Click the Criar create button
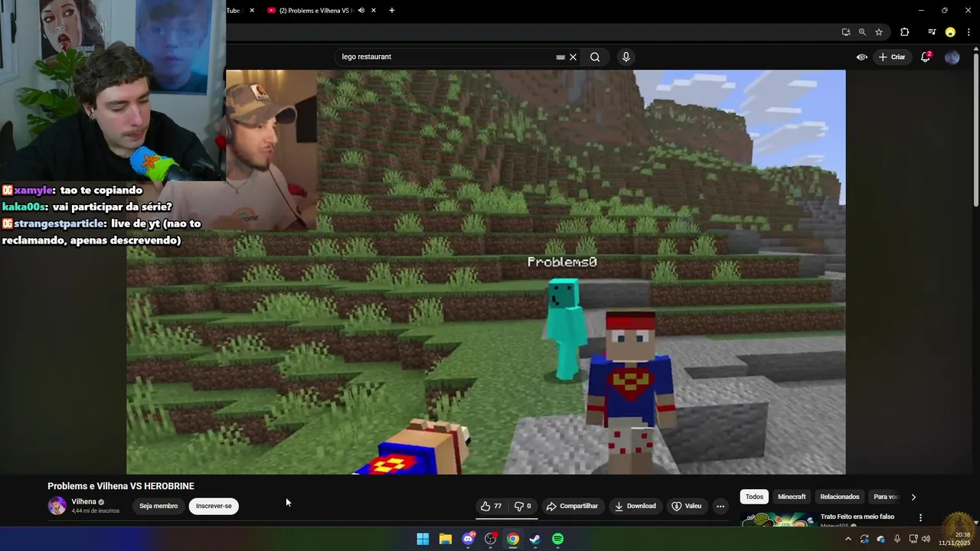 [892, 57]
